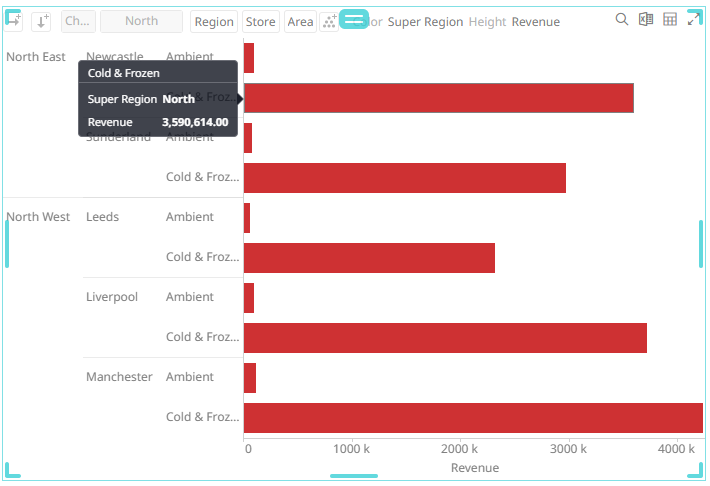Select the Region breakdown pill
Screen dimensions: 710x486
pyautogui.click(x=214, y=22)
